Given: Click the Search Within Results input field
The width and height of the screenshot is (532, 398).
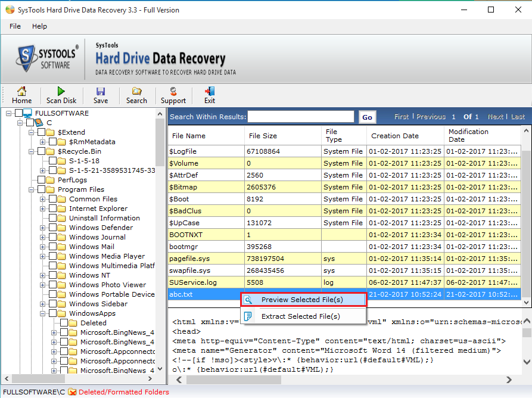Looking at the screenshot, I should point(301,117).
